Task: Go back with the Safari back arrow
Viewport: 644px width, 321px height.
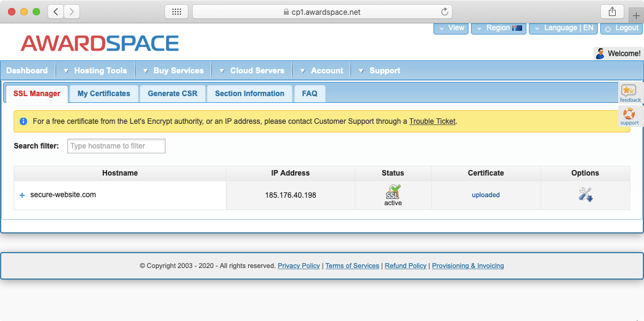Action: coord(56,12)
